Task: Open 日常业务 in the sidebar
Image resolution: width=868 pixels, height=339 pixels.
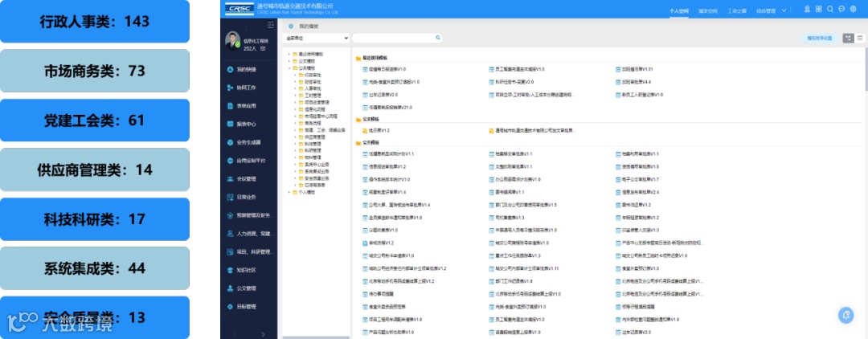Action: coord(247,198)
